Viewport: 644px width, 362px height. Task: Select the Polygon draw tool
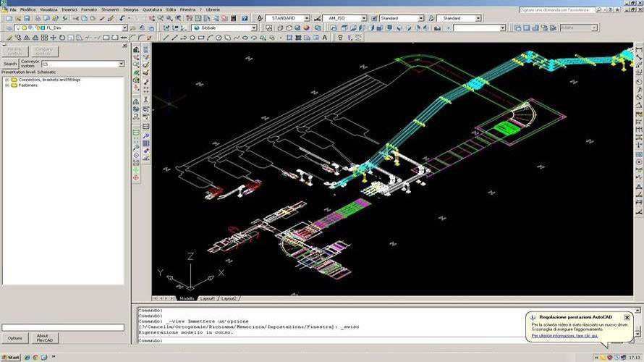[192, 38]
